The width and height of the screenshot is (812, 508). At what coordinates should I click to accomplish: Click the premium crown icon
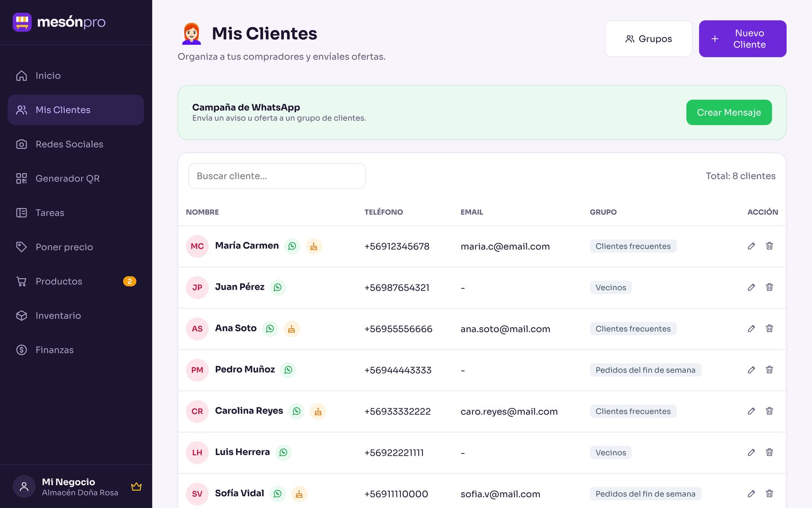(x=136, y=487)
